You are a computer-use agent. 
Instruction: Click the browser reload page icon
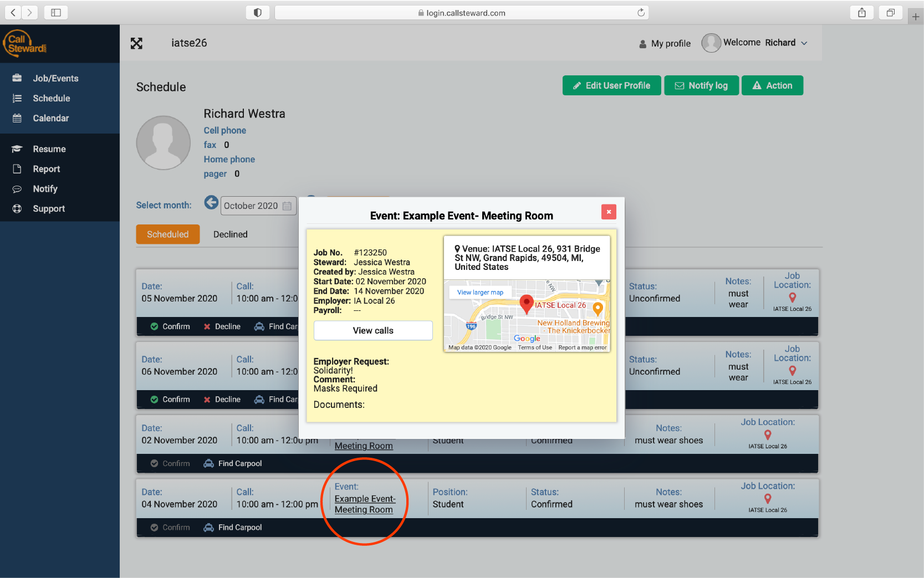[x=641, y=13]
